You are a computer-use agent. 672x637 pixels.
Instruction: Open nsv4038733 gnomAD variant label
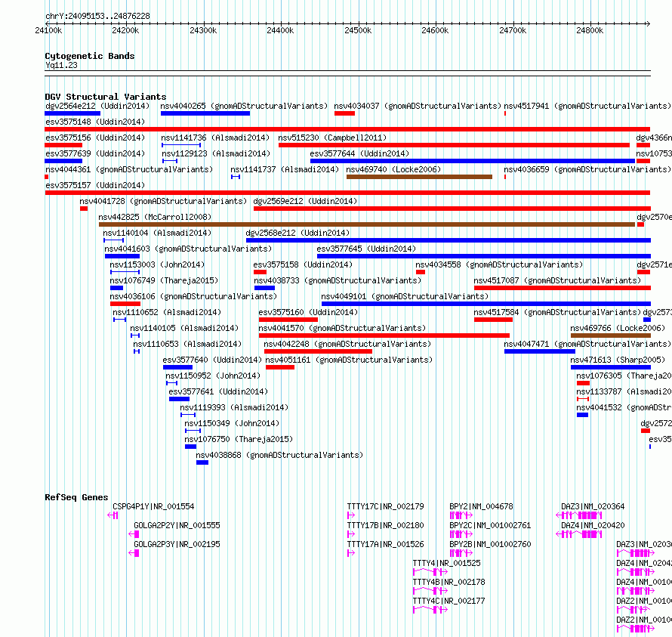(x=338, y=280)
